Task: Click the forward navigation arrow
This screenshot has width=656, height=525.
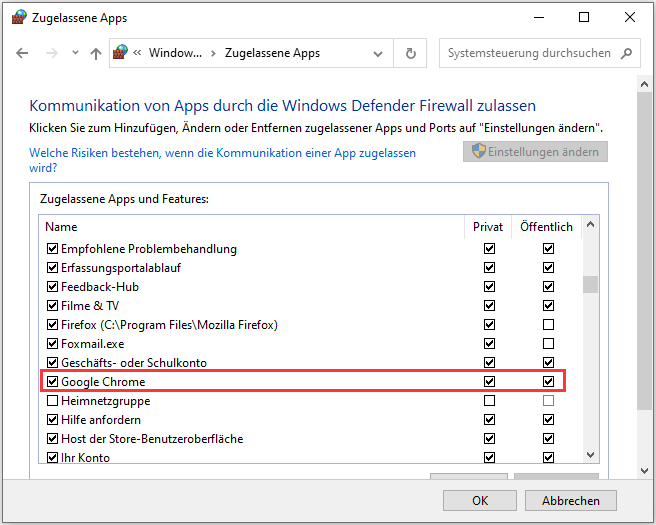Action: pyautogui.click(x=51, y=53)
